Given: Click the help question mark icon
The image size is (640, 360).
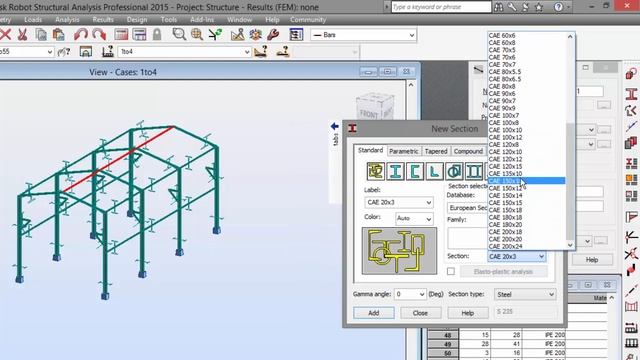Looking at the screenshot, I should pyautogui.click(x=558, y=7).
